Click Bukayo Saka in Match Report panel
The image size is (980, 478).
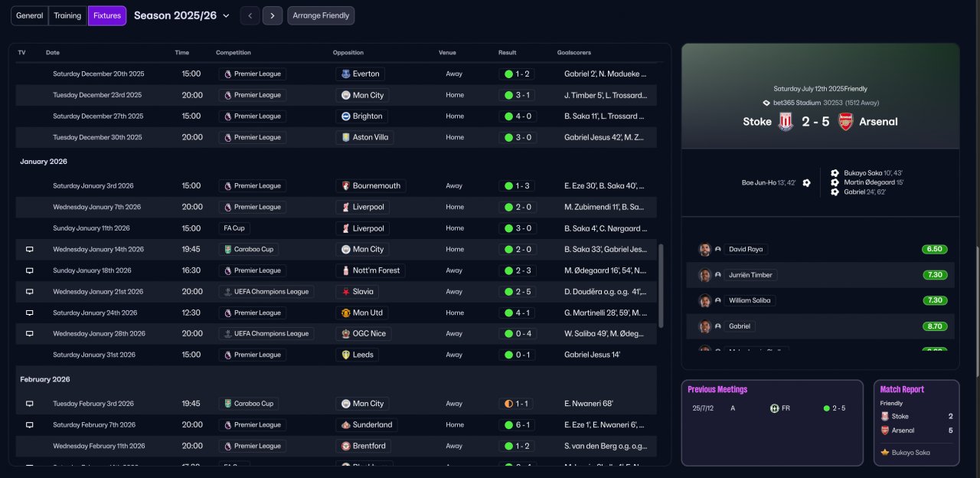coord(911,453)
